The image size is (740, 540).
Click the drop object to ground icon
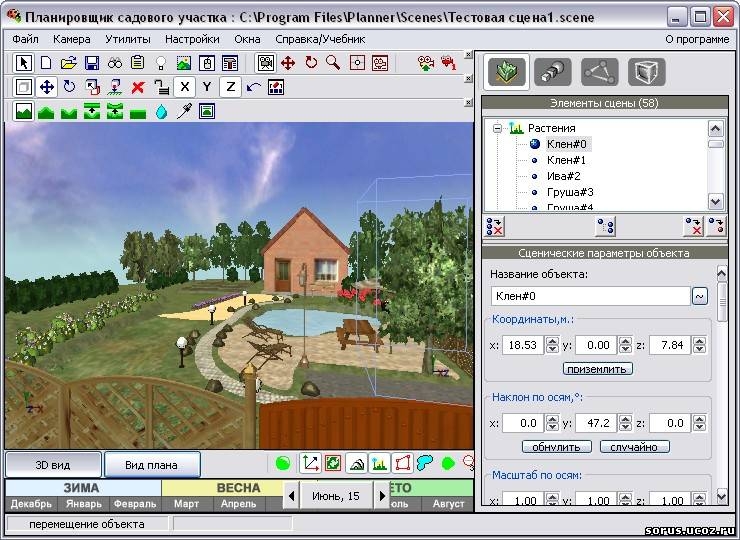[115, 87]
